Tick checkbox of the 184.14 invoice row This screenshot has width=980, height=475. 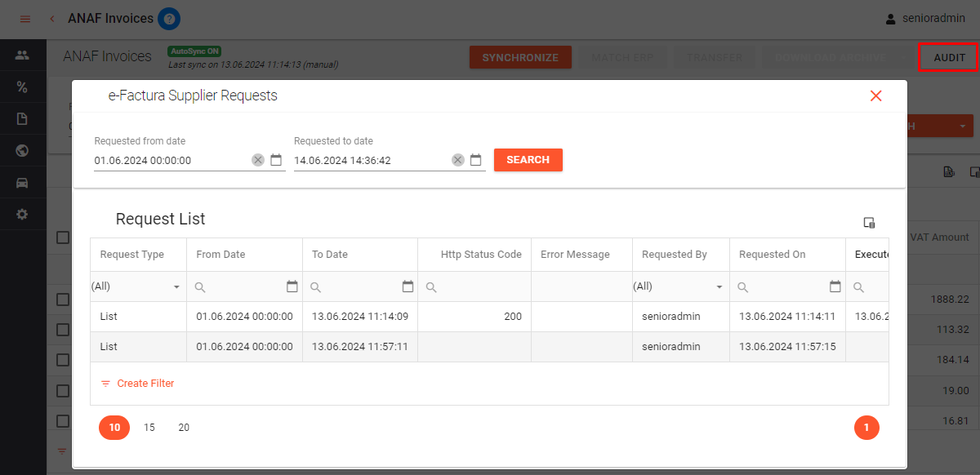point(63,360)
